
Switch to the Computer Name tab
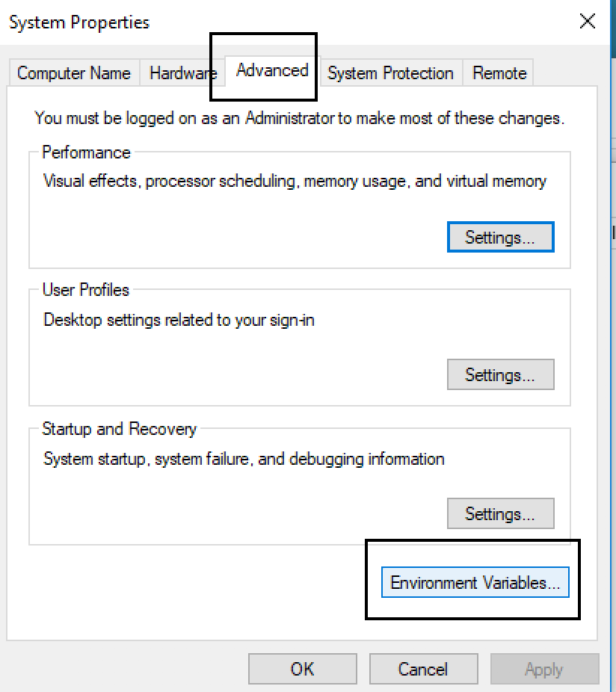pos(73,73)
